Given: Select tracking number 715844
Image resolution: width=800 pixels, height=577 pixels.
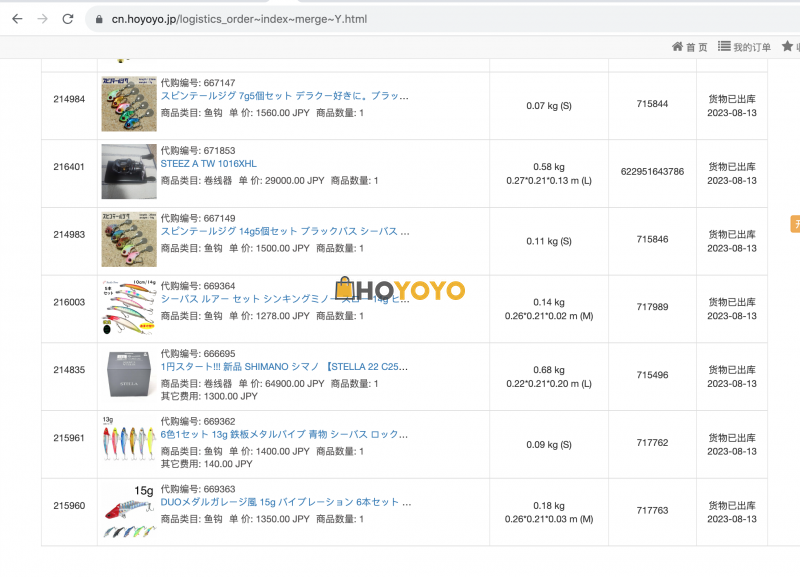Looking at the screenshot, I should pyautogui.click(x=652, y=104).
